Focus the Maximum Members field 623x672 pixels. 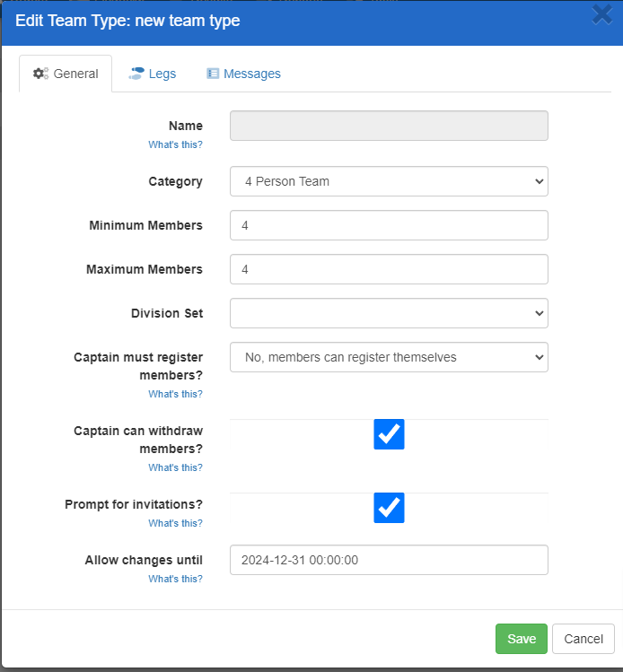click(389, 269)
